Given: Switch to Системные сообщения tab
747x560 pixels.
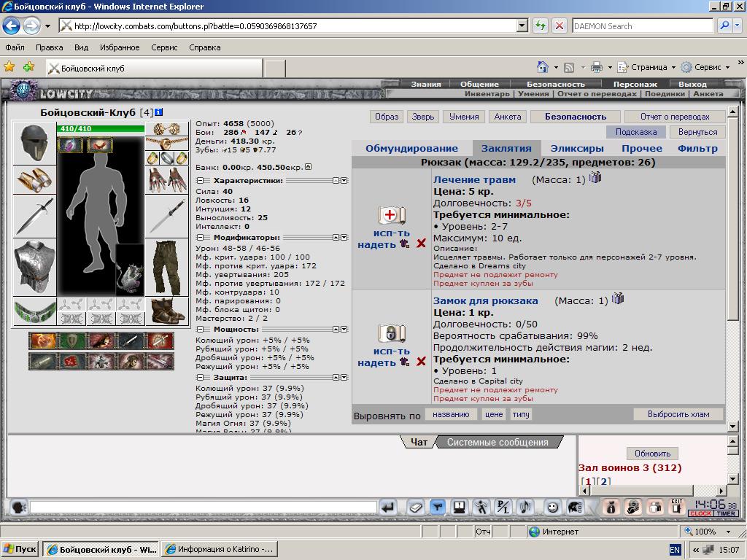Looking at the screenshot, I should [x=498, y=443].
